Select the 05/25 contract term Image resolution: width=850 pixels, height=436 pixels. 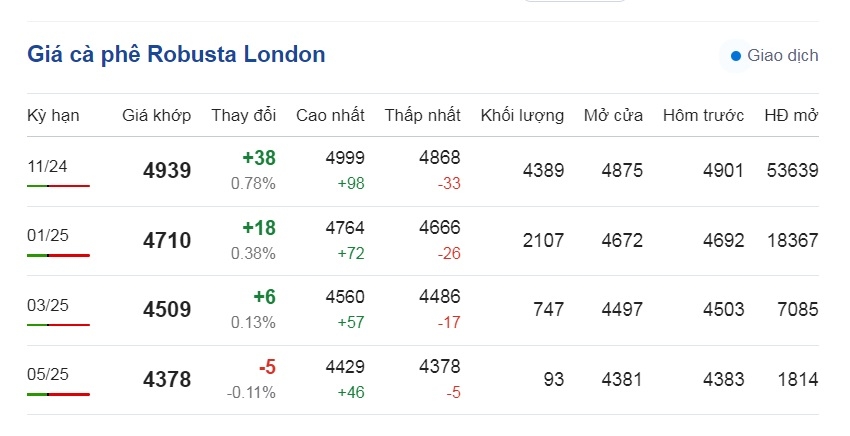click(48, 374)
